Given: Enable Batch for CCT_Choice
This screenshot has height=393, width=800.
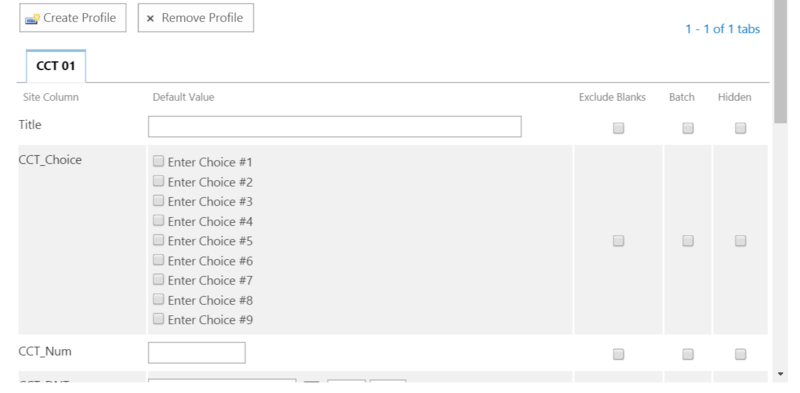Looking at the screenshot, I should (x=688, y=240).
